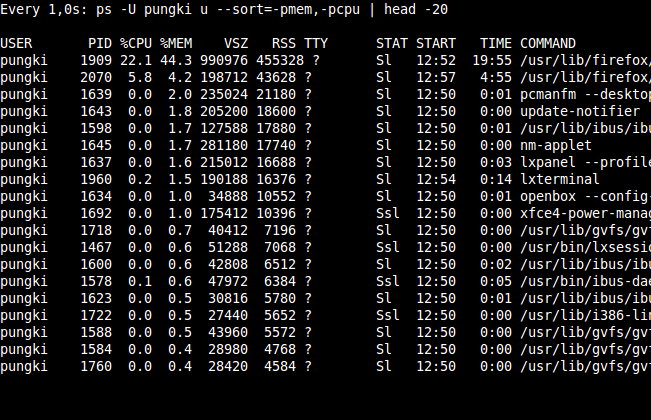This screenshot has height=420, width=651.
Task: Click the update-notifier command
Action: 580,112
